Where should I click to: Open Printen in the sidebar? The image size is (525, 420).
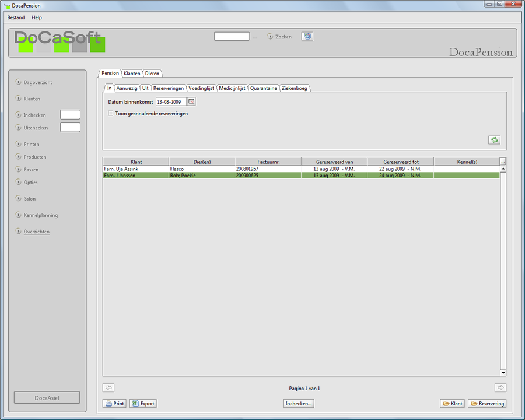[32, 144]
